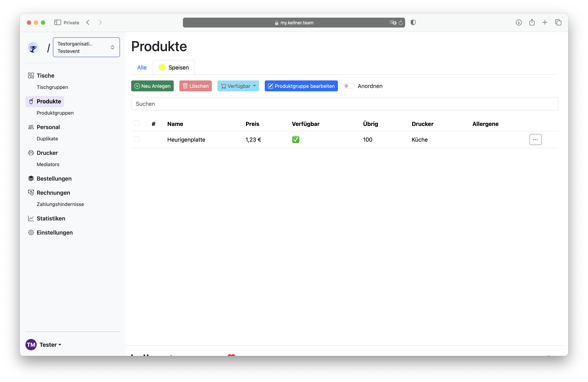The width and height of the screenshot is (588, 382).
Task: Sort by the Name column header
Action: pyautogui.click(x=175, y=124)
